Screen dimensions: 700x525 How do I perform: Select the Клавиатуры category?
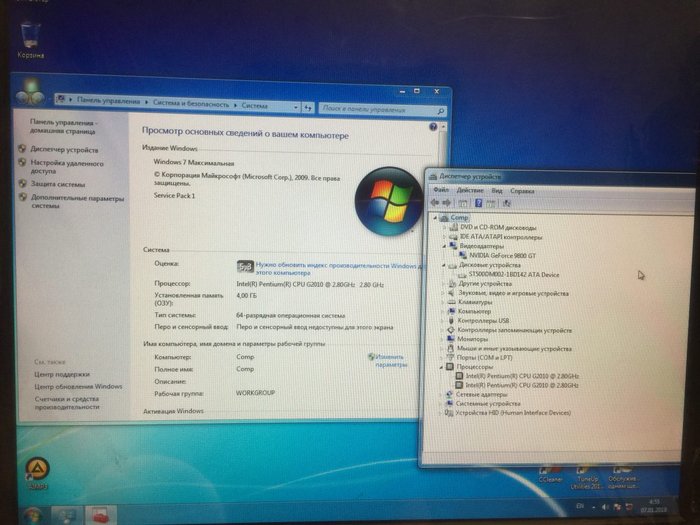[475, 302]
